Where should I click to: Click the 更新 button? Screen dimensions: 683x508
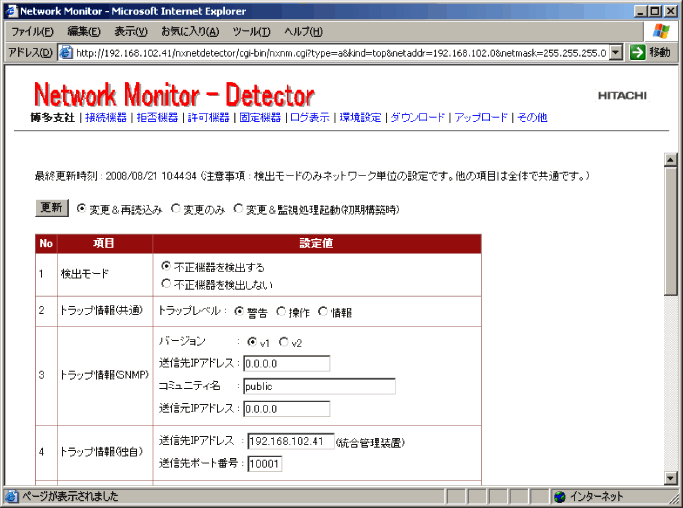52,208
